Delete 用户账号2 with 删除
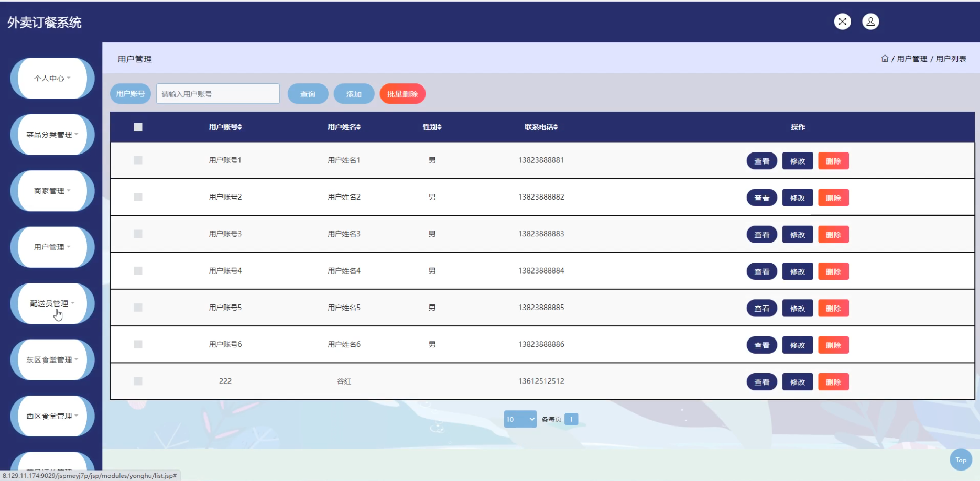980x481 pixels. click(x=833, y=198)
